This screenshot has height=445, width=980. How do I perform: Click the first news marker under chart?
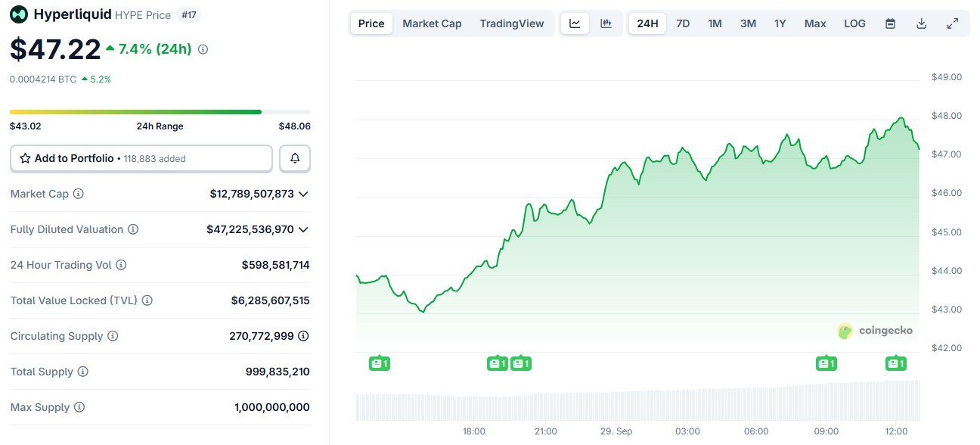(379, 364)
